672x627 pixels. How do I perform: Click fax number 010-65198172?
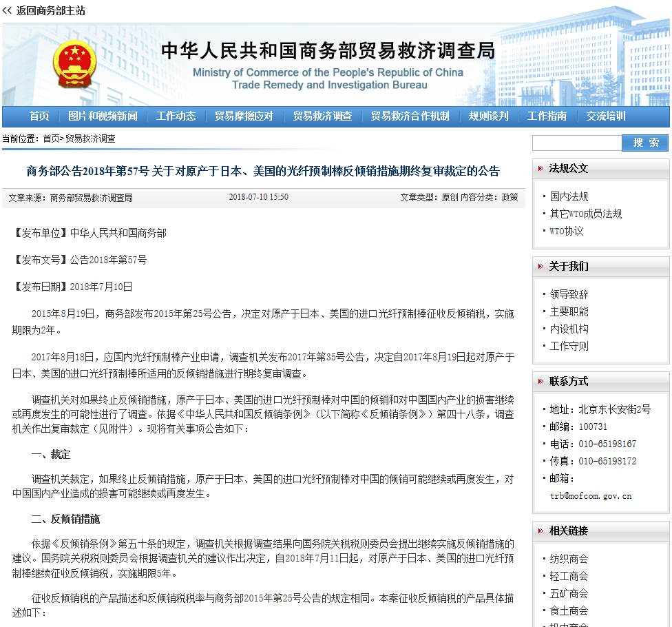(x=607, y=461)
